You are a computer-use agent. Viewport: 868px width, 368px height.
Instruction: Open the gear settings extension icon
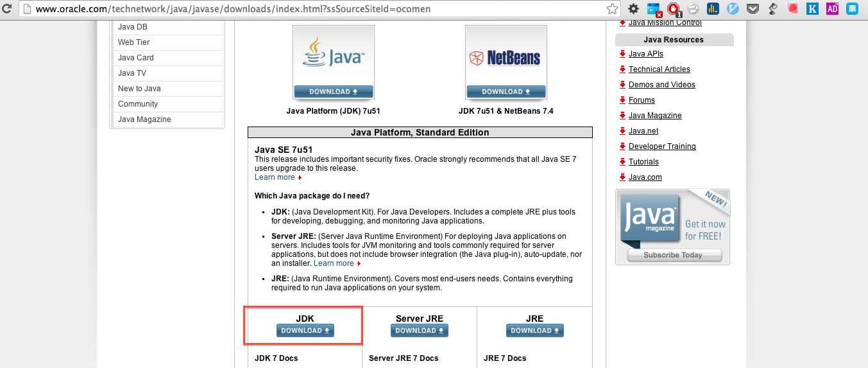[633, 9]
